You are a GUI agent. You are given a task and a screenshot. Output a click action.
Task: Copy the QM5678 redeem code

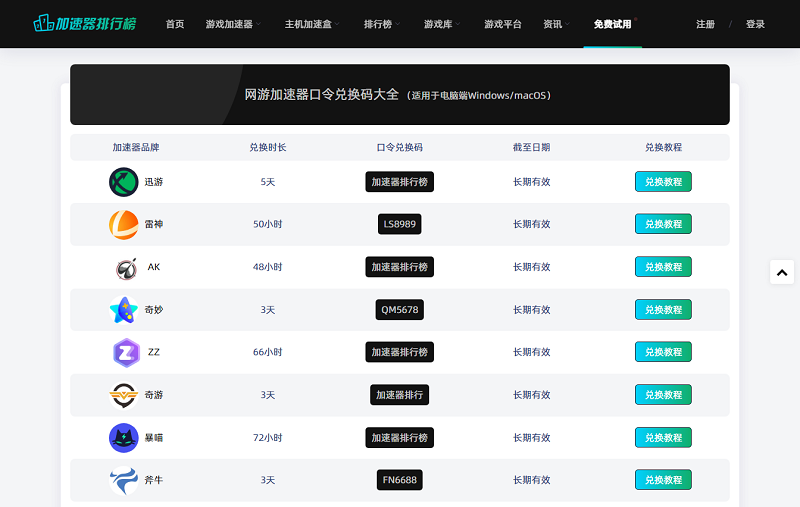point(399,310)
